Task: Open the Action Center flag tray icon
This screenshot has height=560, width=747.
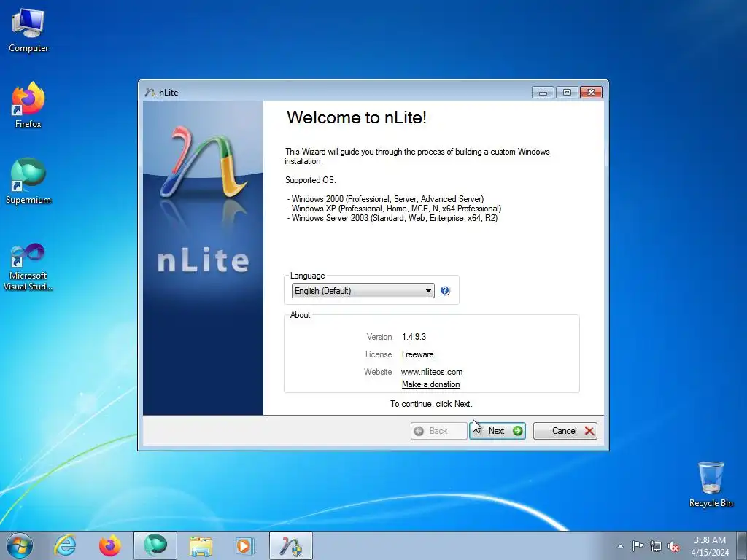Action: pos(638,546)
